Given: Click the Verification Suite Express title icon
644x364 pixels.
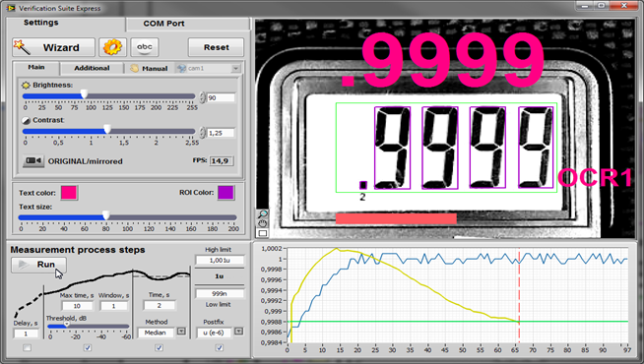Looking at the screenshot, I should [11, 8].
